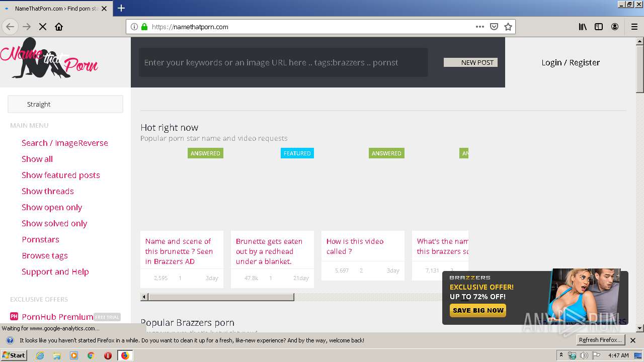The image size is (644, 362).
Task: Open Browse tags menu link
Action: pyautogui.click(x=45, y=255)
